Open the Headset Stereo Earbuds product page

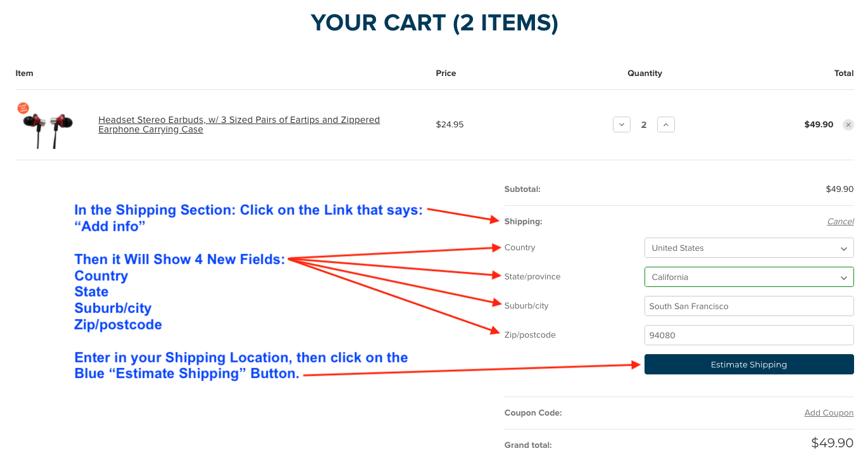[239, 124]
